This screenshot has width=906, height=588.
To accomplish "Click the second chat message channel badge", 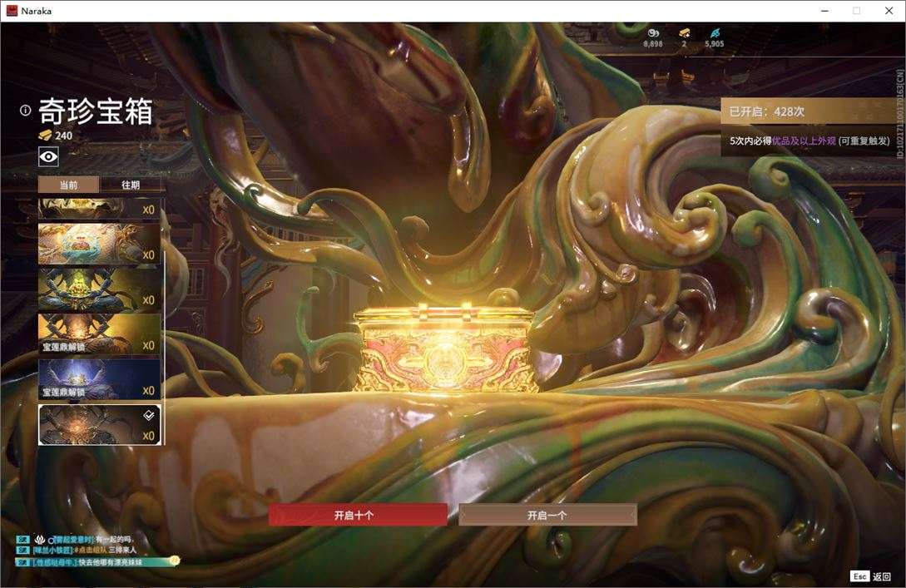I will pyautogui.click(x=22, y=550).
